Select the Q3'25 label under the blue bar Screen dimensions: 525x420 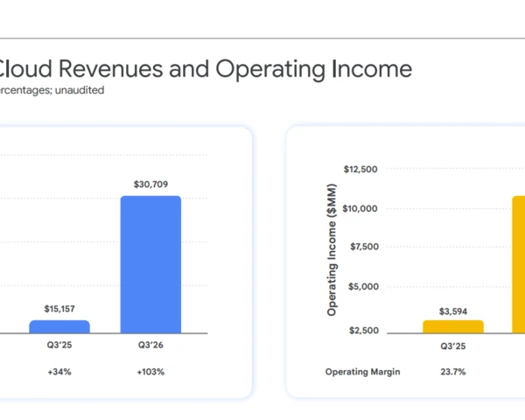(59, 345)
